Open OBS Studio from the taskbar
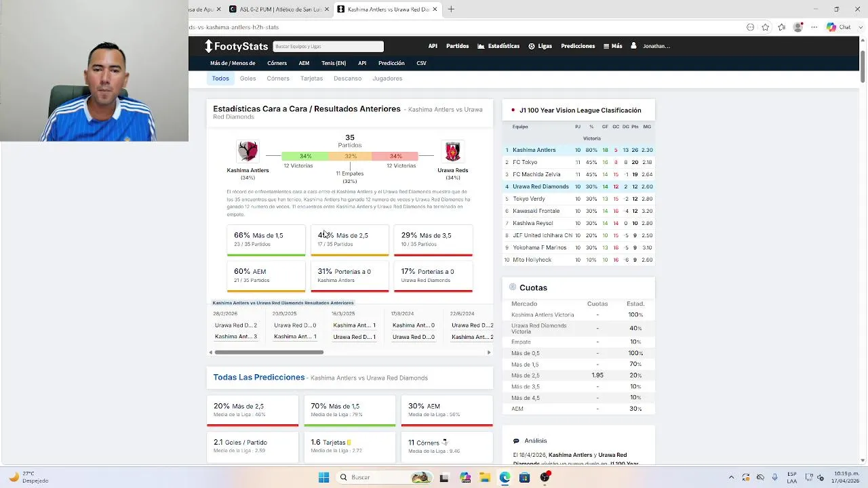The image size is (868, 488). coord(545,477)
